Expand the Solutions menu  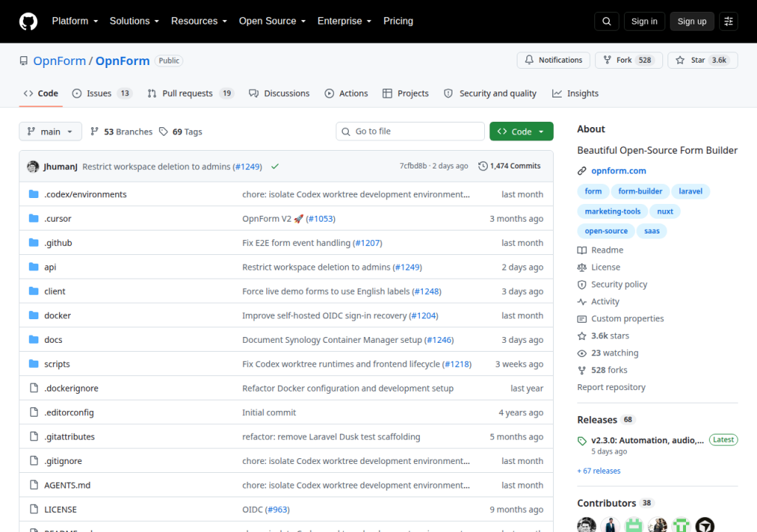point(135,21)
